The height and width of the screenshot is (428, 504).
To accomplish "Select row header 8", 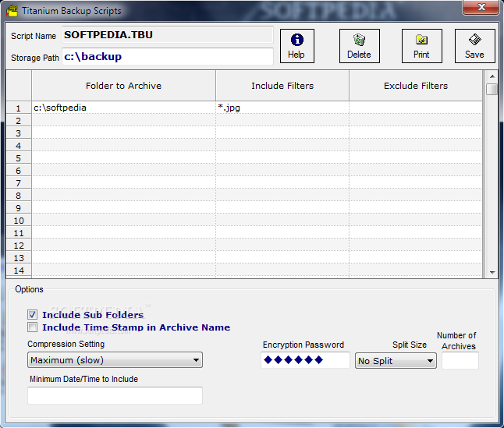I will point(19,196).
